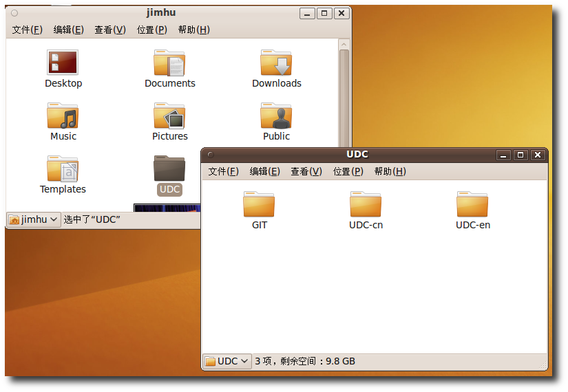Click the resize grip in UDC window corner
568x392 pixels.
543,365
